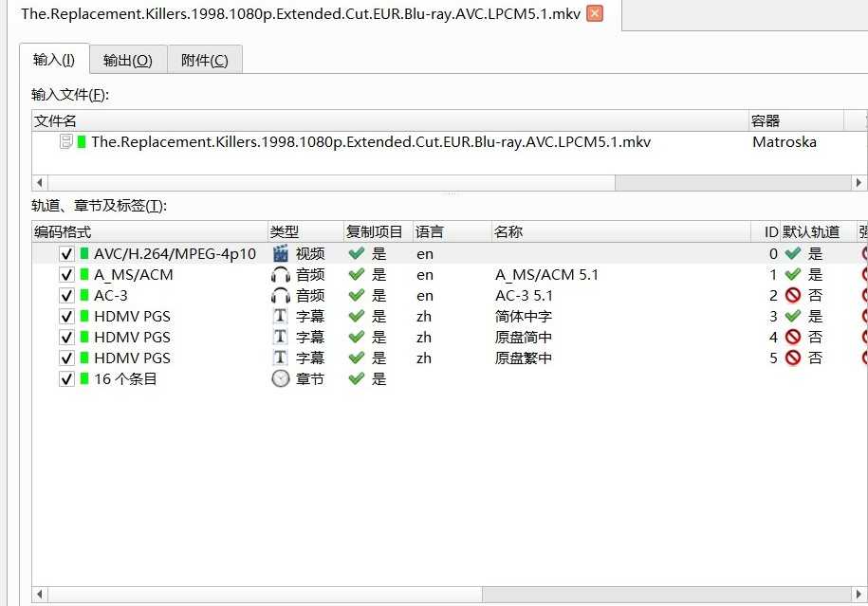Open the 输出(O) tab
The image size is (868, 606).
tap(128, 60)
